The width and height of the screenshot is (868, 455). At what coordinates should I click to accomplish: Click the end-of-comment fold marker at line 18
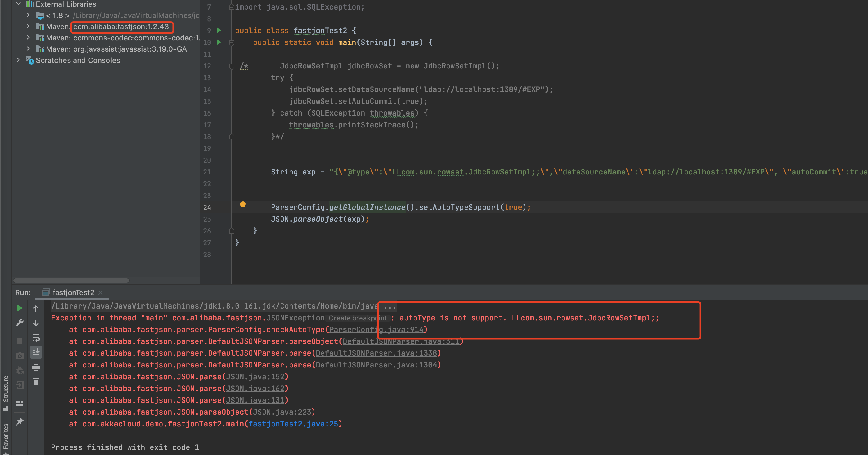click(x=232, y=137)
